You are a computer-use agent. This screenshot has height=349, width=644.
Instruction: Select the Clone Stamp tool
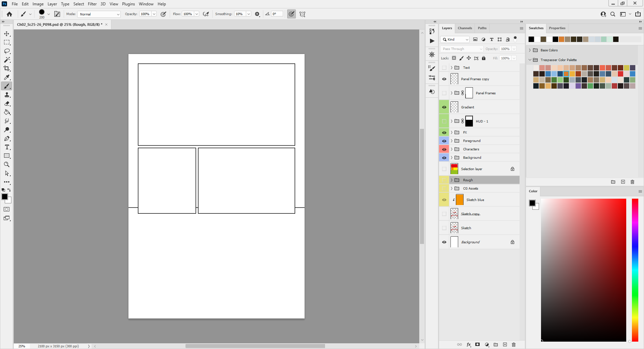tap(7, 95)
